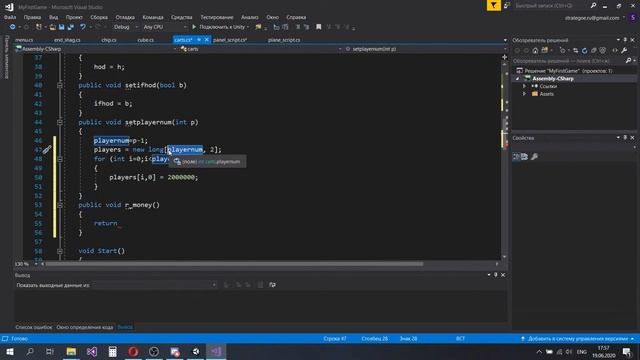The height and width of the screenshot is (360, 640).
Task: Click the Save All toolbar icon
Action: pyautogui.click(x=71, y=27)
